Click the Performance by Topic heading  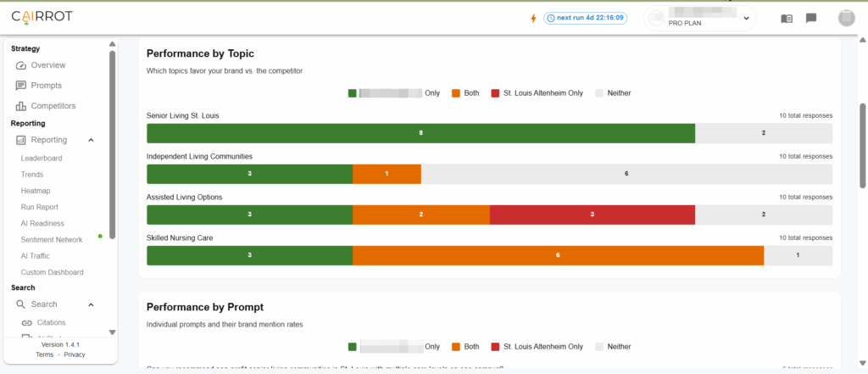click(x=200, y=53)
